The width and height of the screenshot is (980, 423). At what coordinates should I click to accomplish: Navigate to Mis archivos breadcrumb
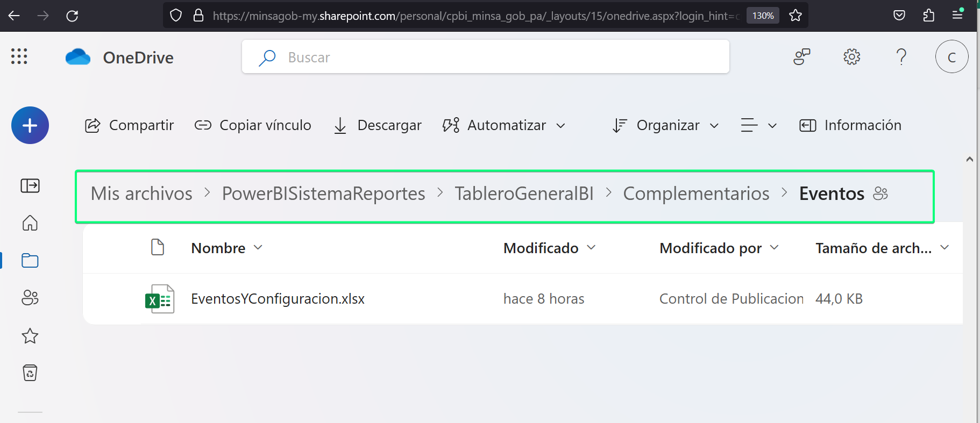(x=141, y=193)
